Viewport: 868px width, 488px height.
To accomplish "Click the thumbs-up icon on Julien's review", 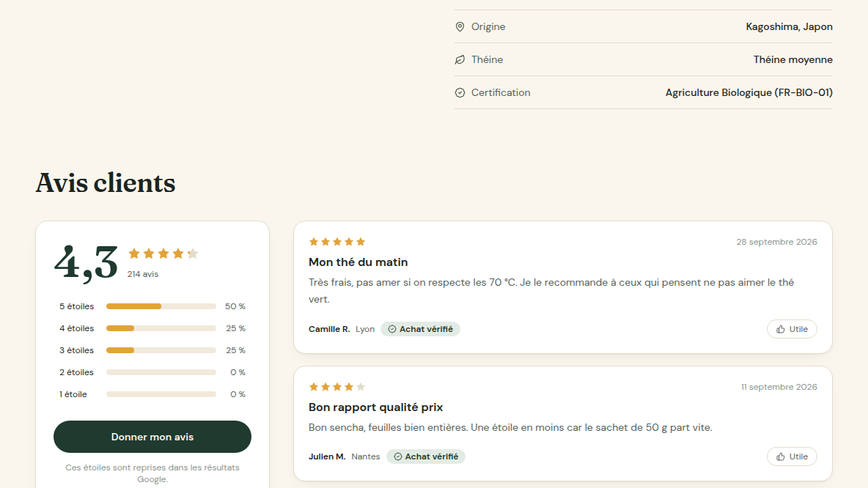I will (x=781, y=456).
